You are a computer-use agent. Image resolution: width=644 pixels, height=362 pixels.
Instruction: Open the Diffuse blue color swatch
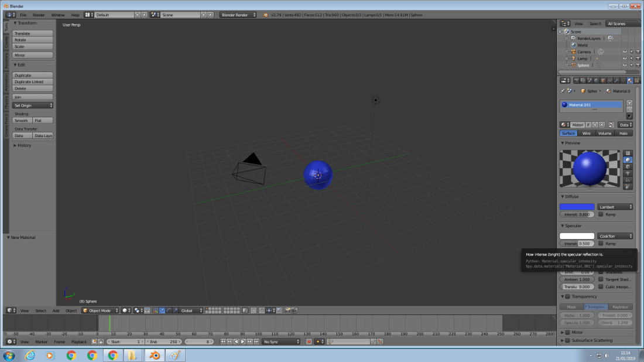pyautogui.click(x=577, y=206)
